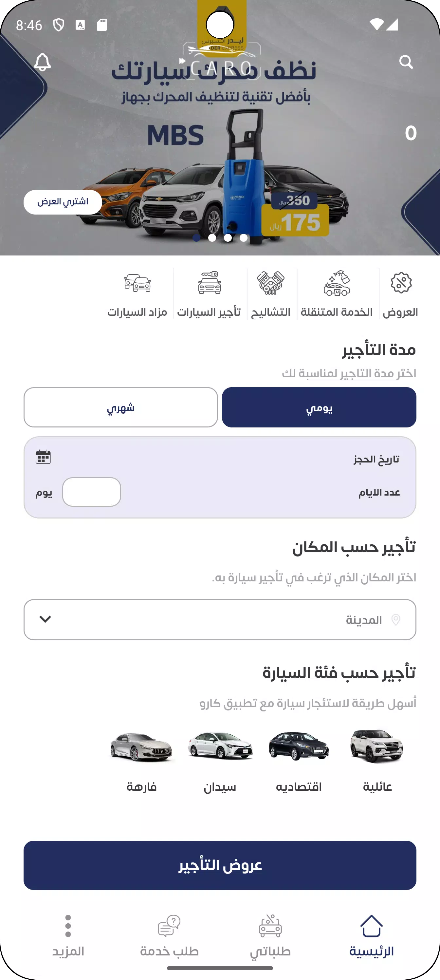
Task: Tap اشتري العرض buy offer button
Action: [63, 202]
